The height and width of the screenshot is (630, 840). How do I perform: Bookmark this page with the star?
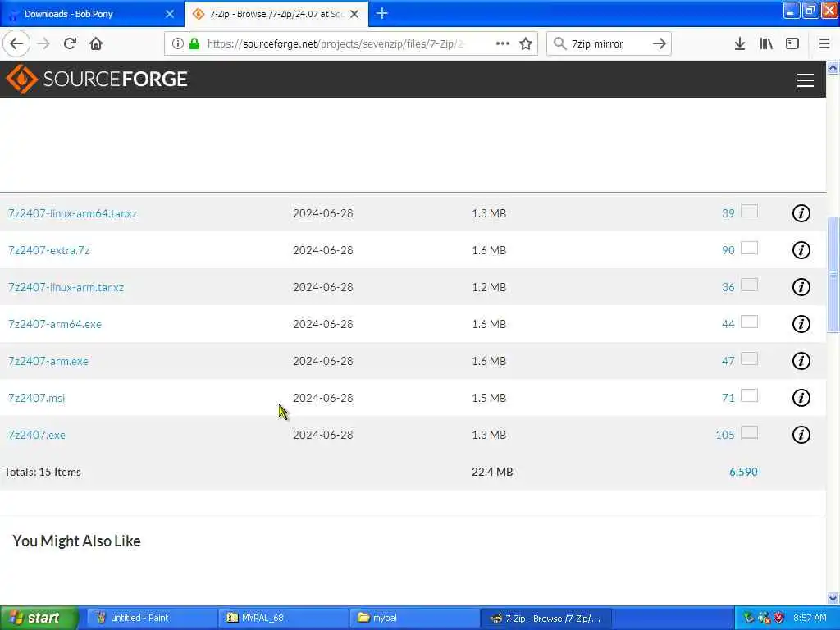[526, 43]
